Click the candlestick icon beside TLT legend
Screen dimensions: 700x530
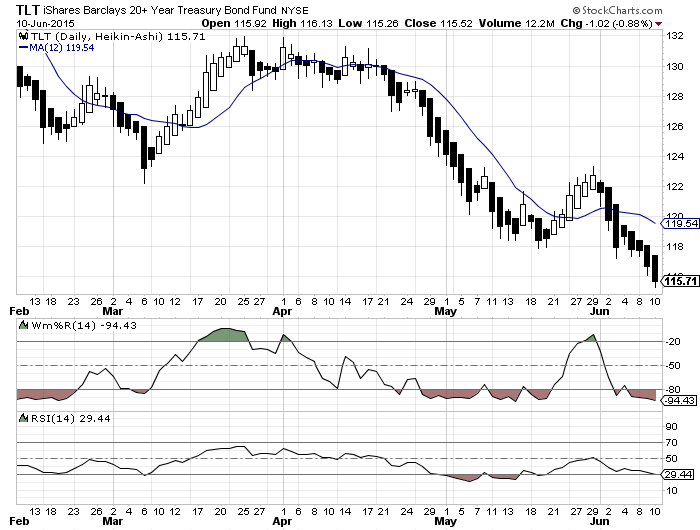(x=22, y=36)
